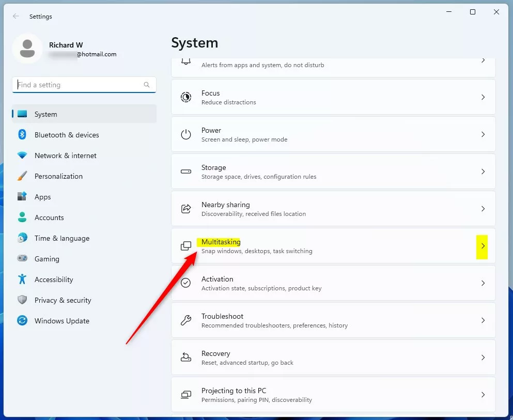
Task: Click the Activation checkmark icon
Action: point(186,283)
